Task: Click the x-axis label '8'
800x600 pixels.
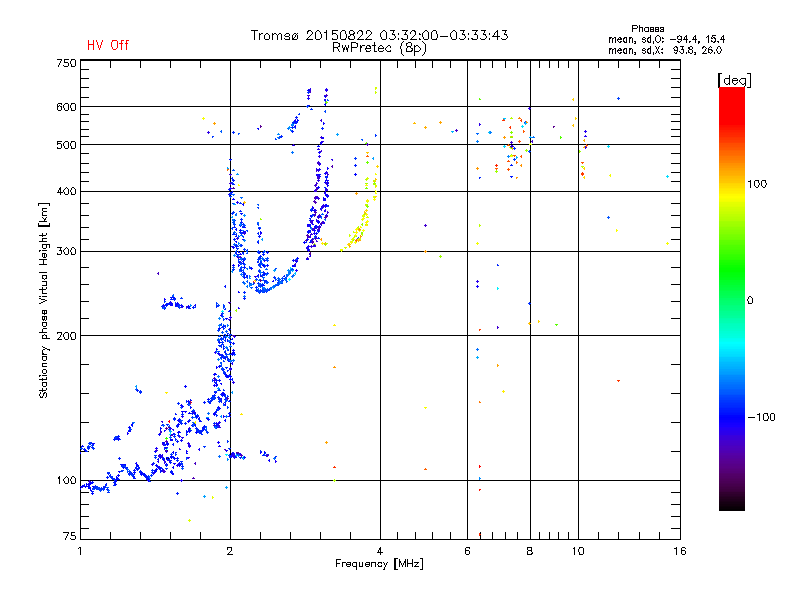Action: pyautogui.click(x=530, y=551)
